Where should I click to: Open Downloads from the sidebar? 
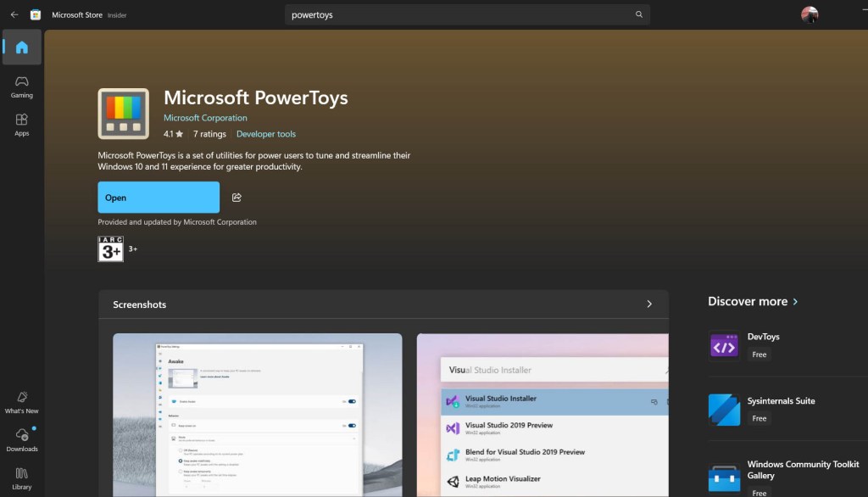click(21, 438)
